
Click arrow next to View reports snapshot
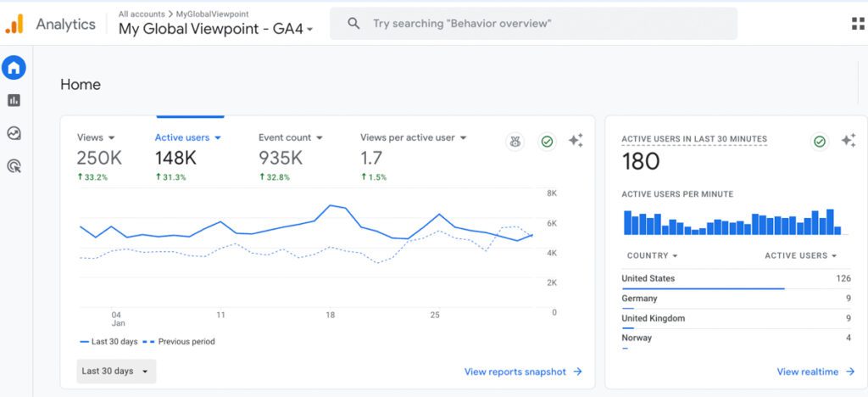pos(577,372)
